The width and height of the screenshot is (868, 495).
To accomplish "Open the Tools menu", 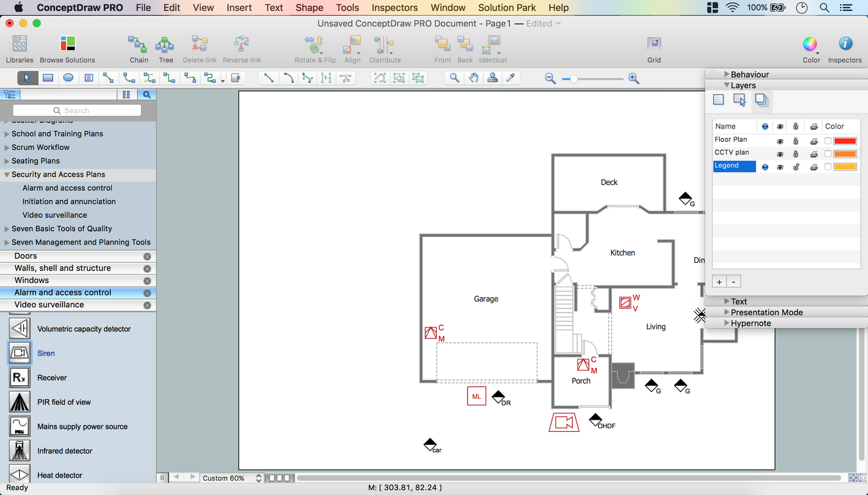I will coord(348,8).
